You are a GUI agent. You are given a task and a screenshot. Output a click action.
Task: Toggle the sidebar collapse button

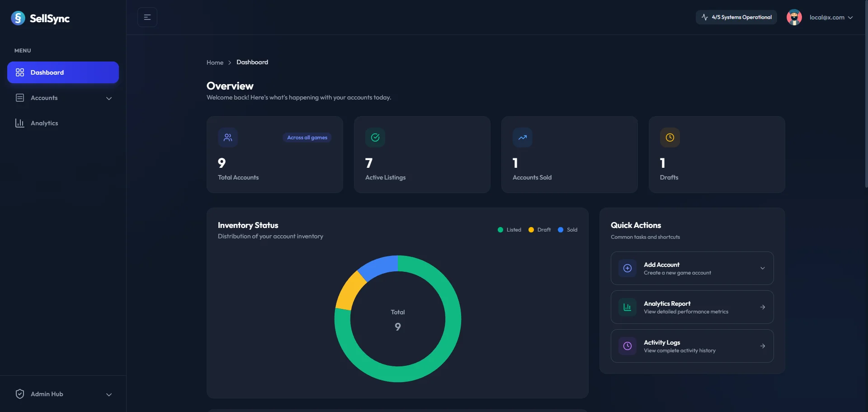tap(147, 17)
